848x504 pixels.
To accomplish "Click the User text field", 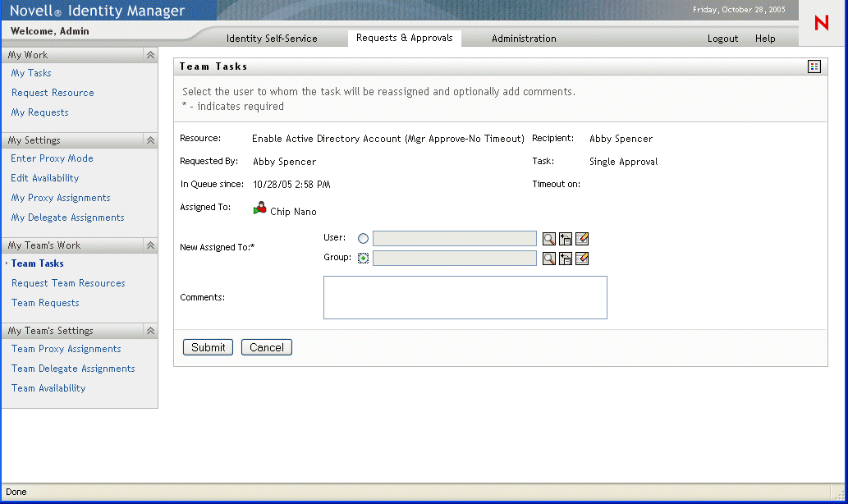I will [454, 239].
